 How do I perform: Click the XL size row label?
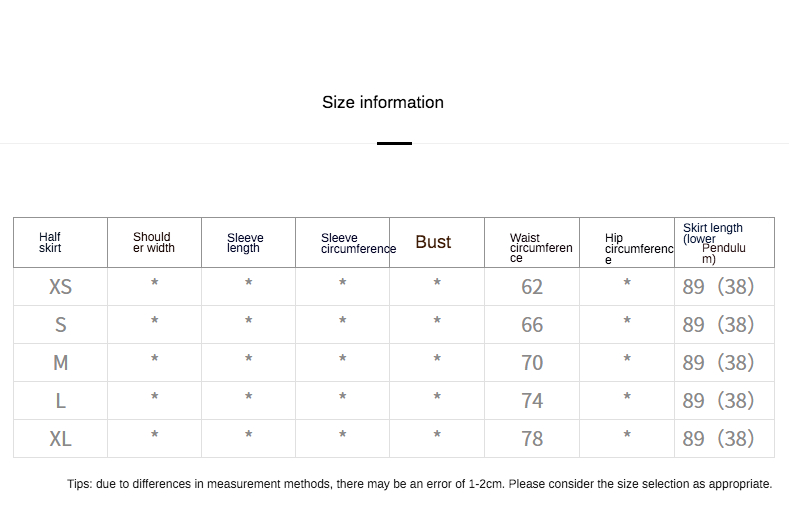click(x=60, y=439)
